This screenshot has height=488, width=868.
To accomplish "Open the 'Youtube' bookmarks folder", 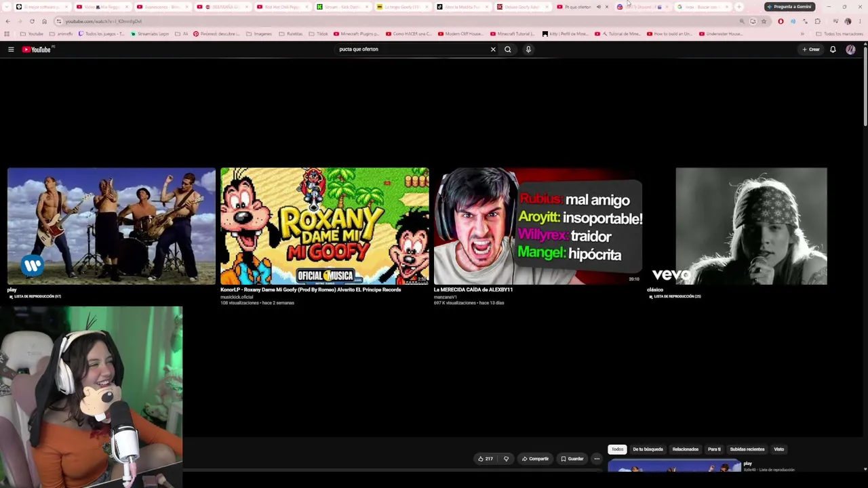I will click(32, 34).
